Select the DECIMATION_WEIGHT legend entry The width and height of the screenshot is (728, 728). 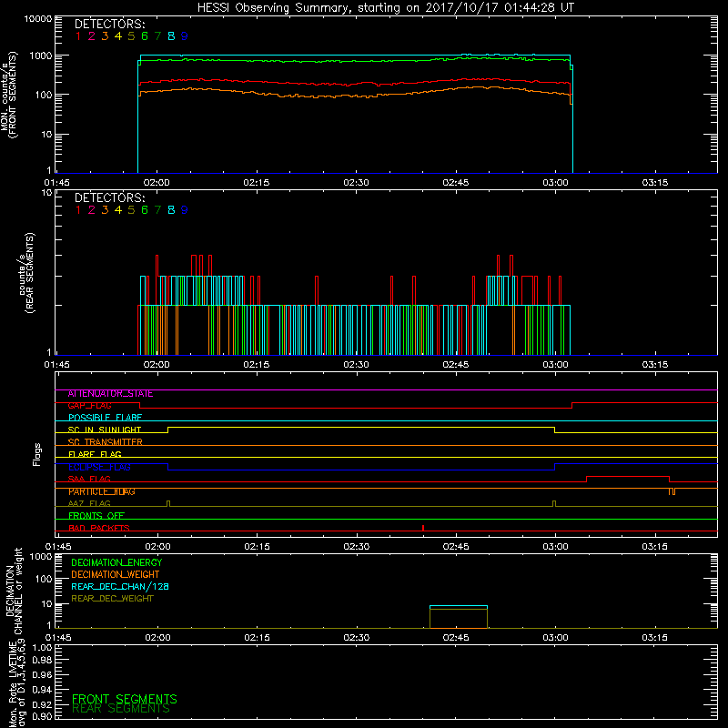pos(116,575)
